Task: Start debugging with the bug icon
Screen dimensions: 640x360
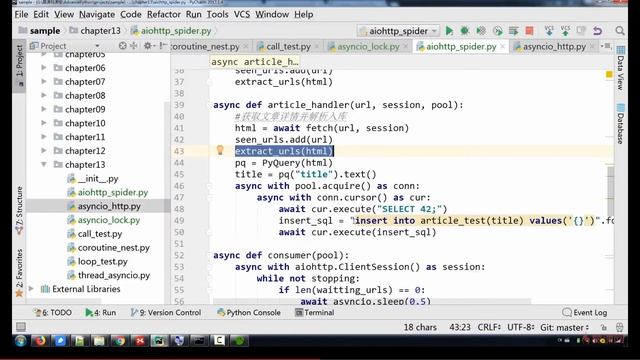Action: click(x=464, y=31)
